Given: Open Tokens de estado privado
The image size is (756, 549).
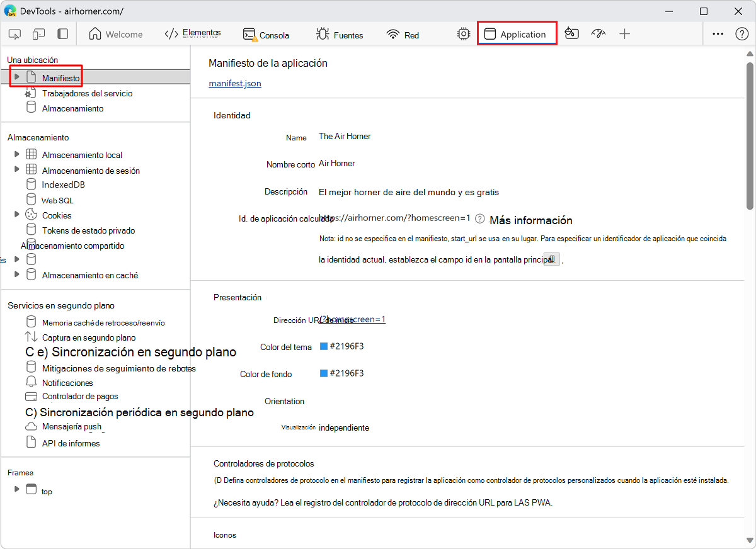Looking at the screenshot, I should point(88,230).
